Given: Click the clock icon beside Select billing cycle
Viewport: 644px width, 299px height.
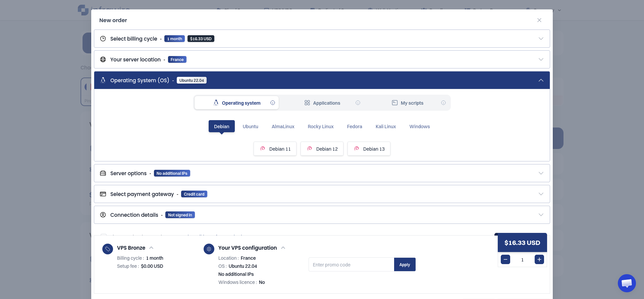Looking at the screenshot, I should [103, 39].
